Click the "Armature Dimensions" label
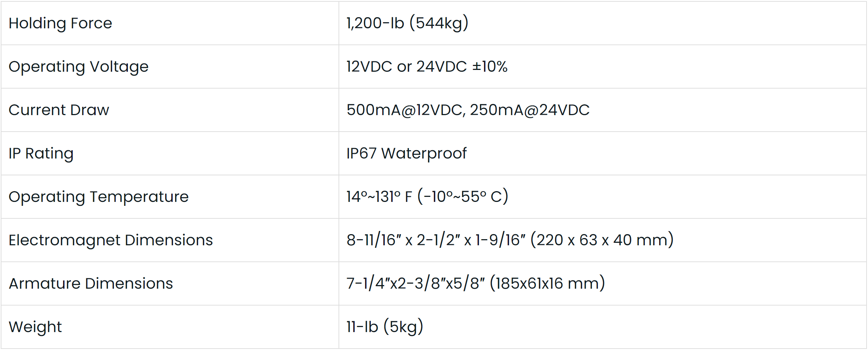Image resolution: width=868 pixels, height=350 pixels. [91, 284]
